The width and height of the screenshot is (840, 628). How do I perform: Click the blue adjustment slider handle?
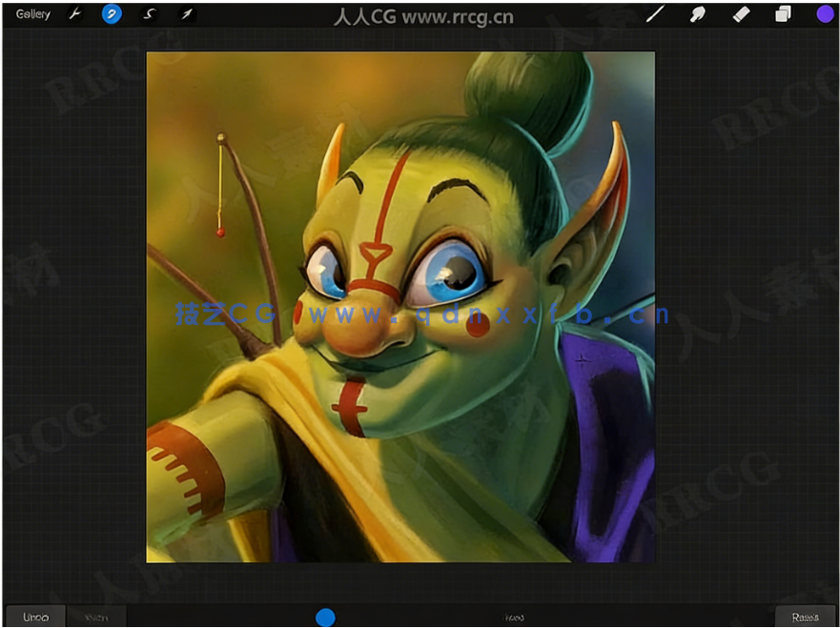click(325, 617)
